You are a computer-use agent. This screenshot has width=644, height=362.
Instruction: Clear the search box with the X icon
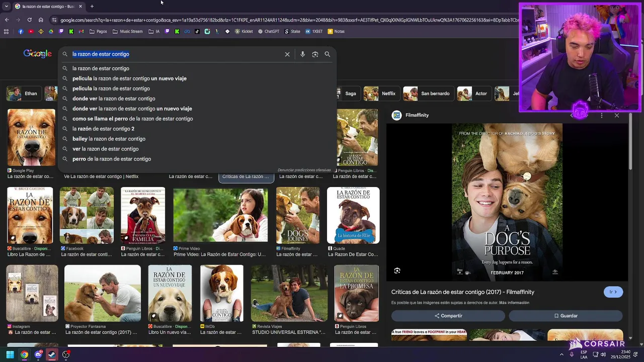click(x=287, y=54)
